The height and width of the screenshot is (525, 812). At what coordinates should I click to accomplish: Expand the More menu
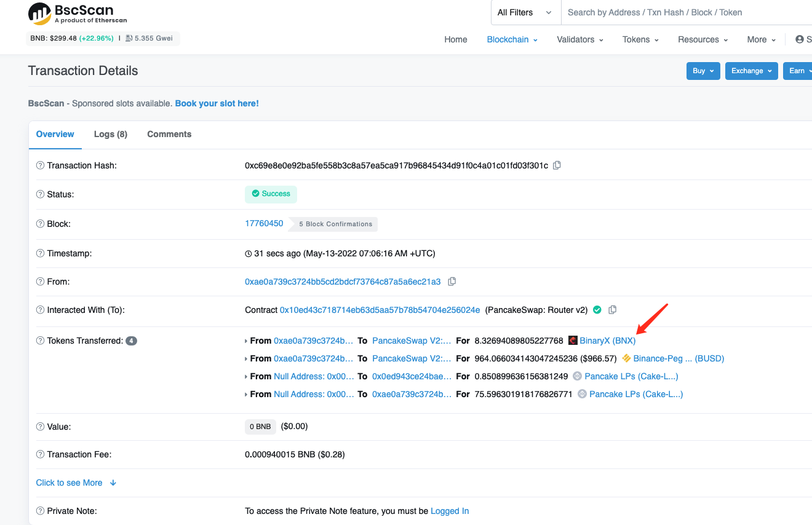pos(762,39)
